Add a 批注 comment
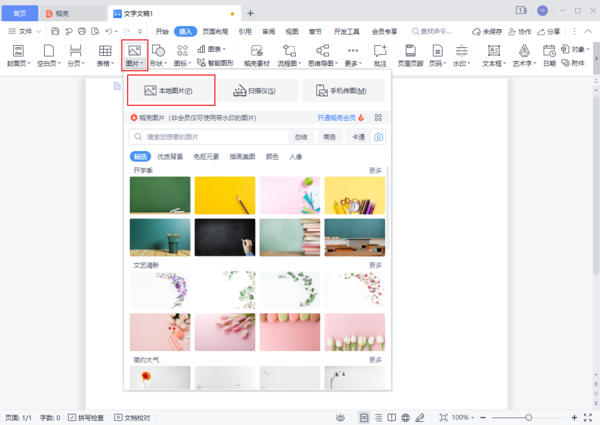 click(380, 55)
